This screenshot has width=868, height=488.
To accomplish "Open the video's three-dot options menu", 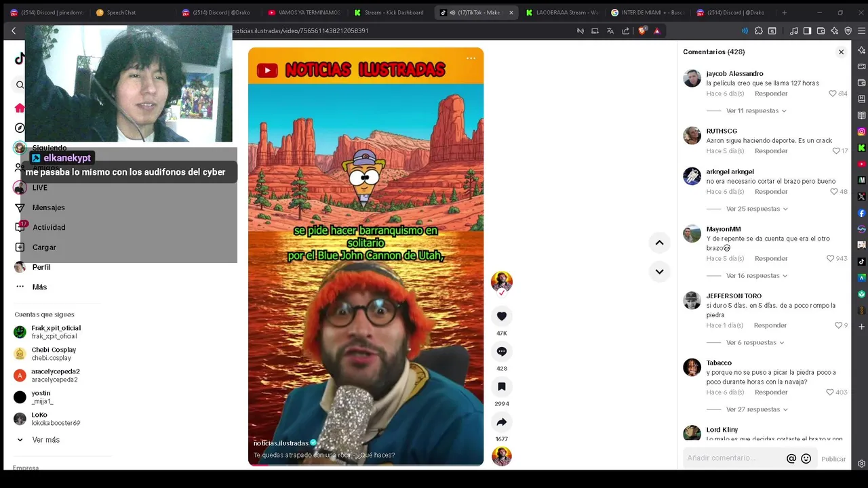I will tap(471, 58).
